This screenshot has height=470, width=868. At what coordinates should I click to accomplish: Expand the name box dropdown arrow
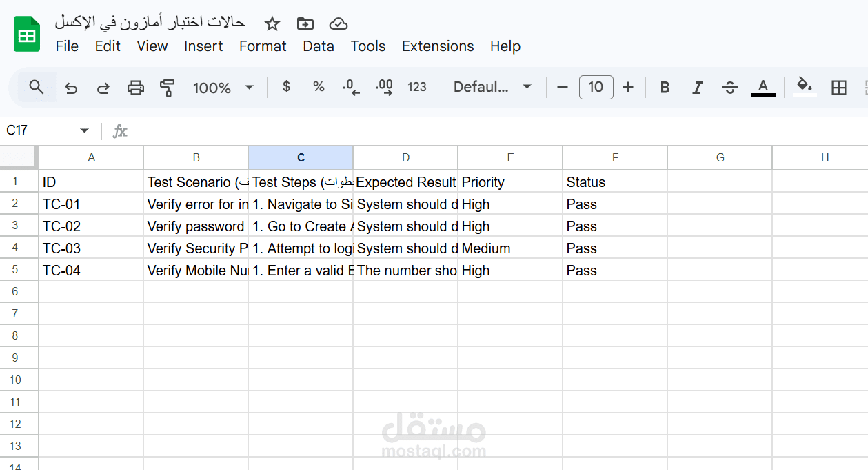click(85, 130)
